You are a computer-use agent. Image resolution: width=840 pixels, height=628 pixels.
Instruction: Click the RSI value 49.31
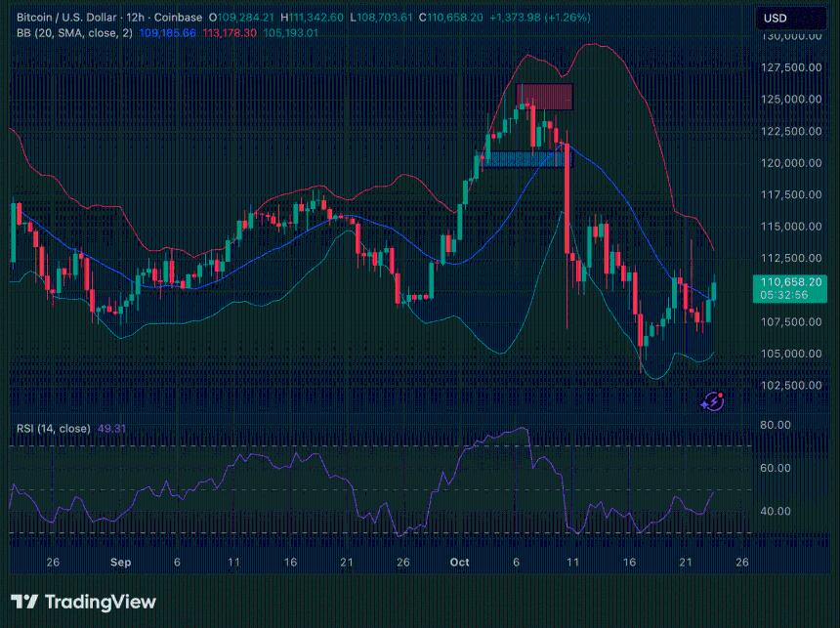112,428
